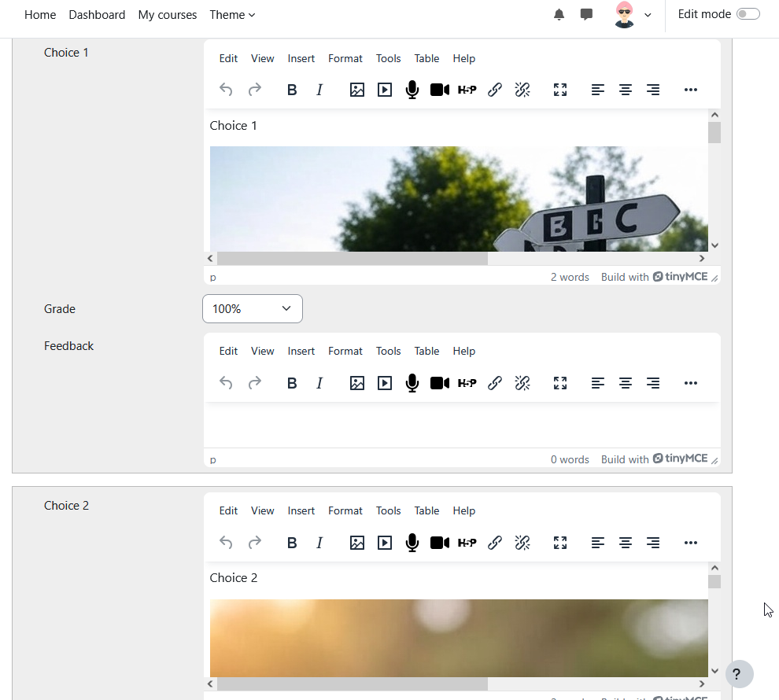Align center in the Choice 2 editor
Viewport: 779px width, 700px height.
coord(625,543)
